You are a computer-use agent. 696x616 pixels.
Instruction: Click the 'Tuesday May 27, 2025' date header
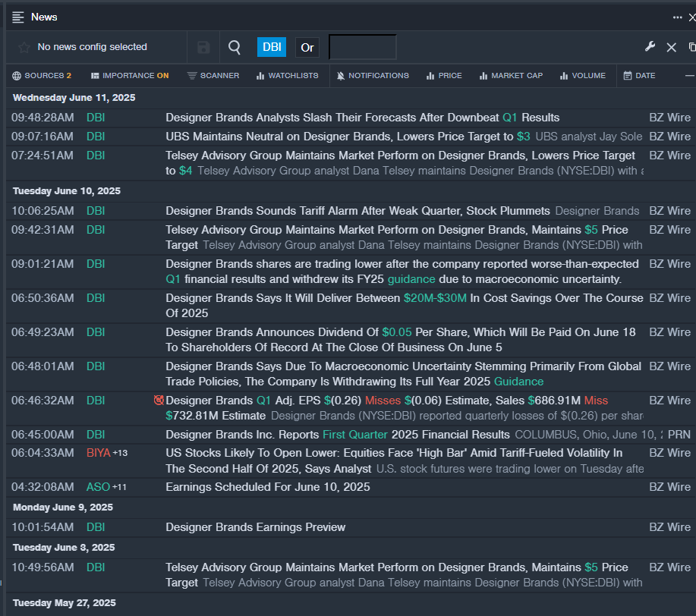[65, 602]
